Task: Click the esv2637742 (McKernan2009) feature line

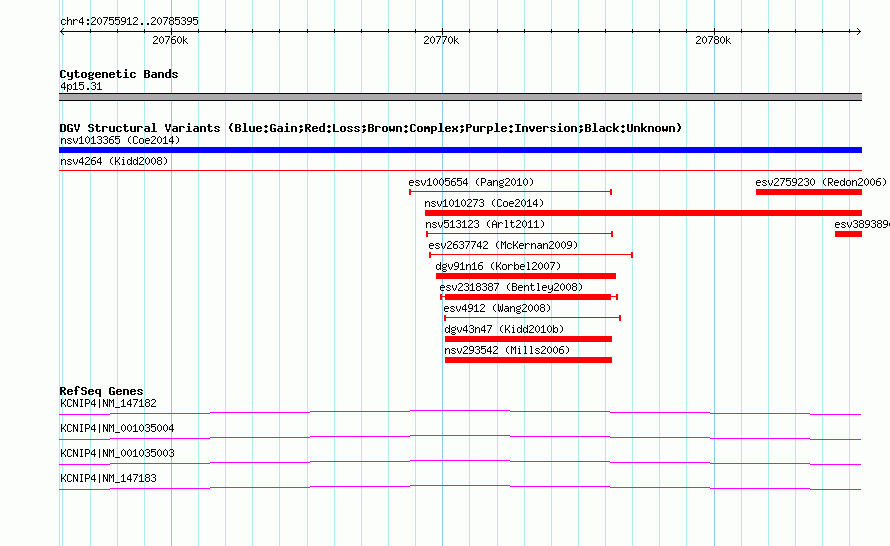Action: (531, 255)
